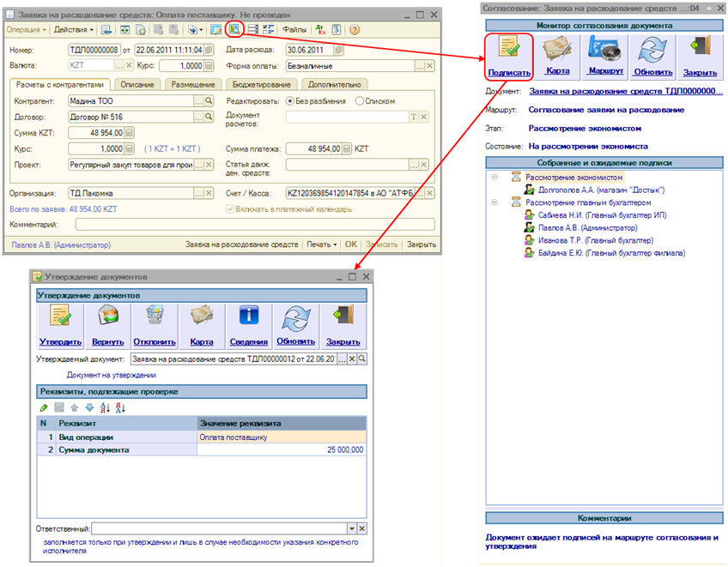Select the Списком radio button
Screen dimensions: 728x567
pos(360,101)
